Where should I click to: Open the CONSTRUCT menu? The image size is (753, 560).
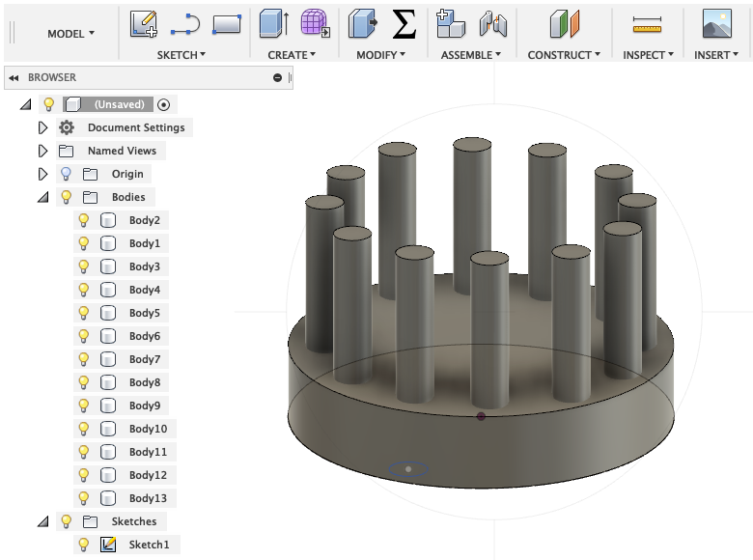(564, 55)
